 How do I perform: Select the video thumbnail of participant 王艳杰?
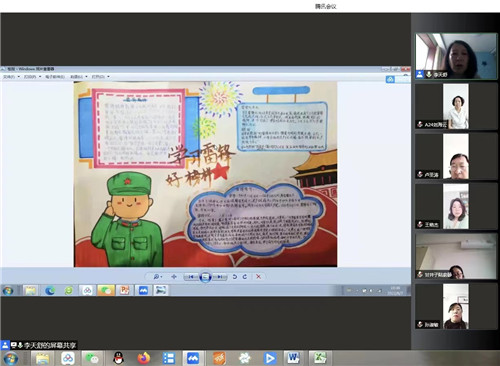[x=456, y=206]
